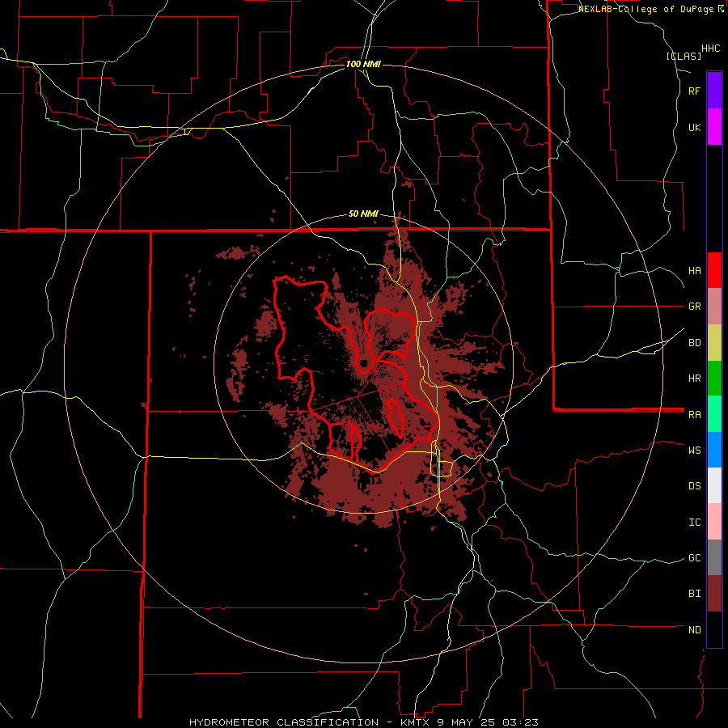Image resolution: width=728 pixels, height=728 pixels.
Task: Click the "ND" legend label
Action: click(694, 630)
